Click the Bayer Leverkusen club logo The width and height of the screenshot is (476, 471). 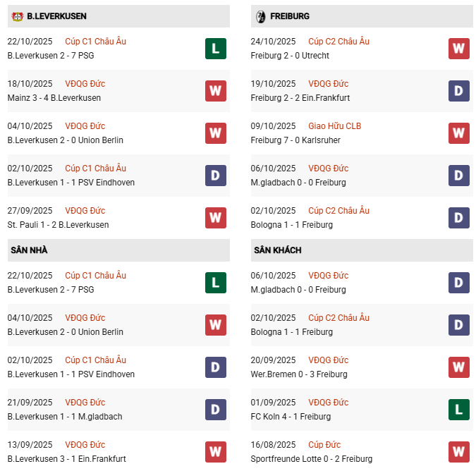[16, 16]
